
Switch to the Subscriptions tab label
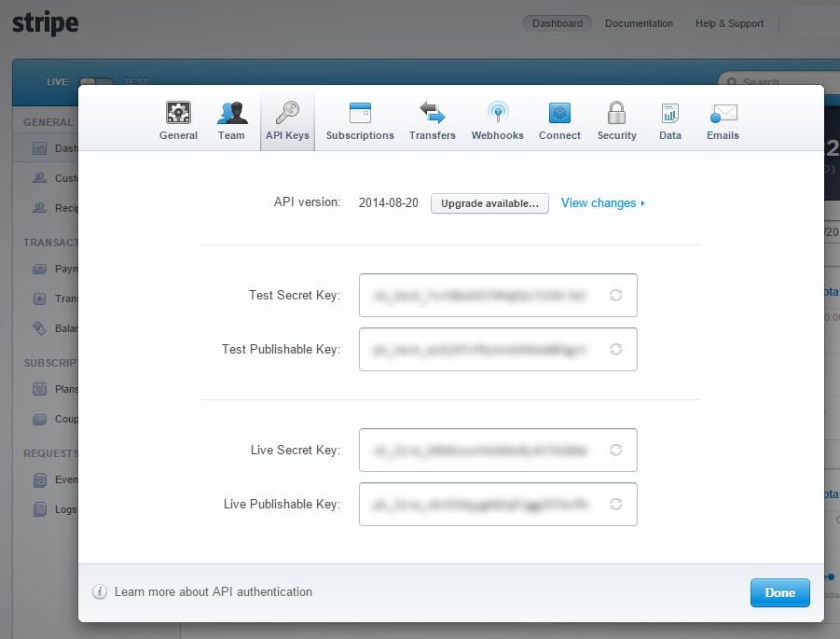pyautogui.click(x=360, y=135)
